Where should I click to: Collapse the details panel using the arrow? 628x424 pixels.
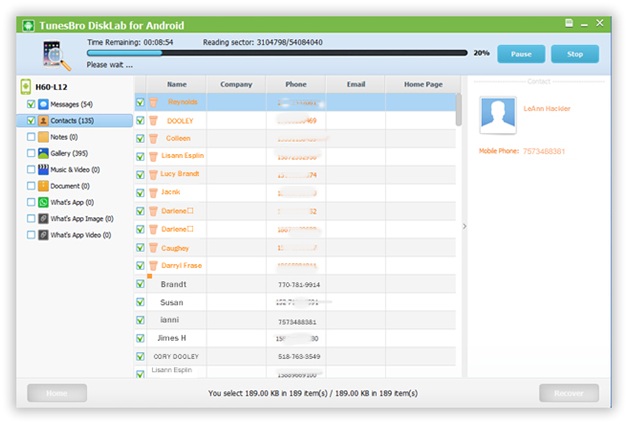coord(463,227)
